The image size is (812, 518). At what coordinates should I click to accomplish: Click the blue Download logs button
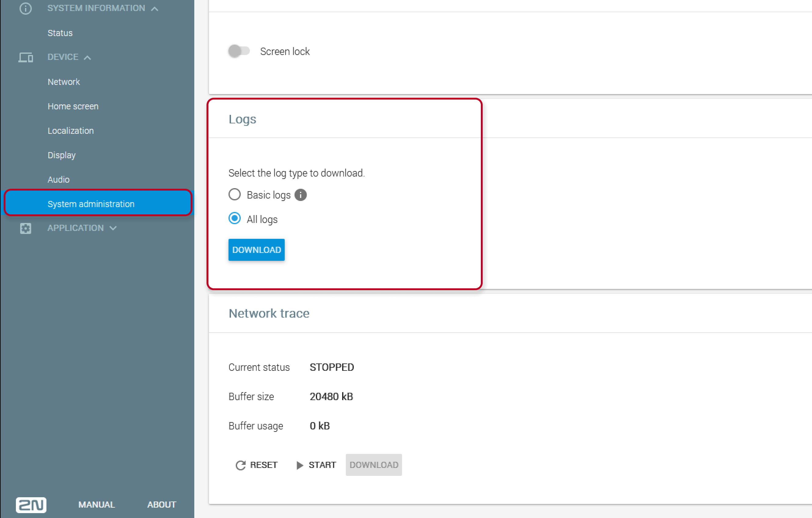point(256,250)
